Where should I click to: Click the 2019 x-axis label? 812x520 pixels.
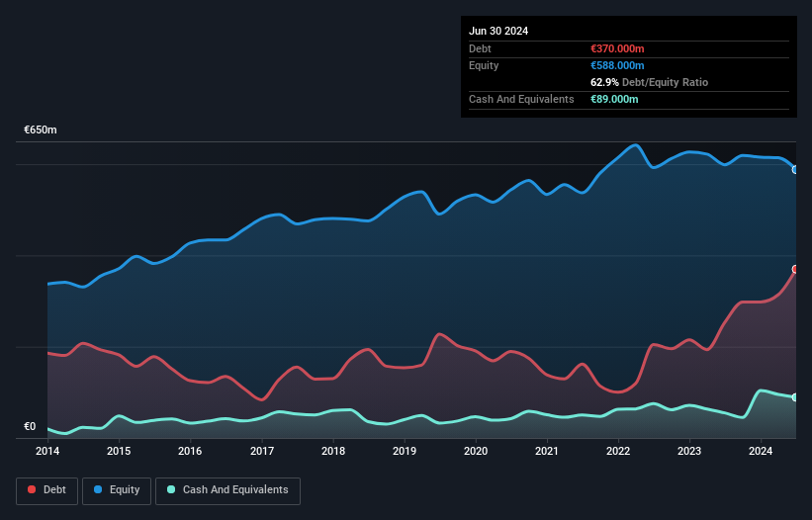coord(405,451)
